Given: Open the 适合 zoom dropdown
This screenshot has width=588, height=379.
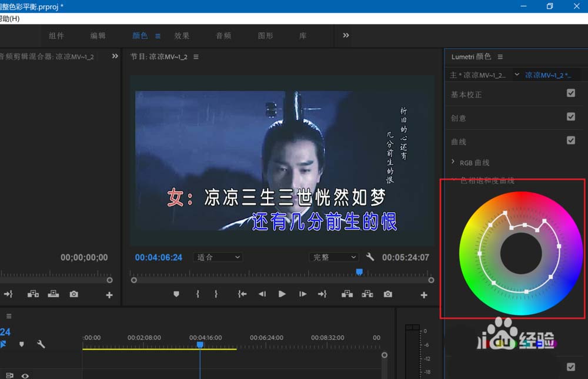Looking at the screenshot, I should [x=218, y=257].
